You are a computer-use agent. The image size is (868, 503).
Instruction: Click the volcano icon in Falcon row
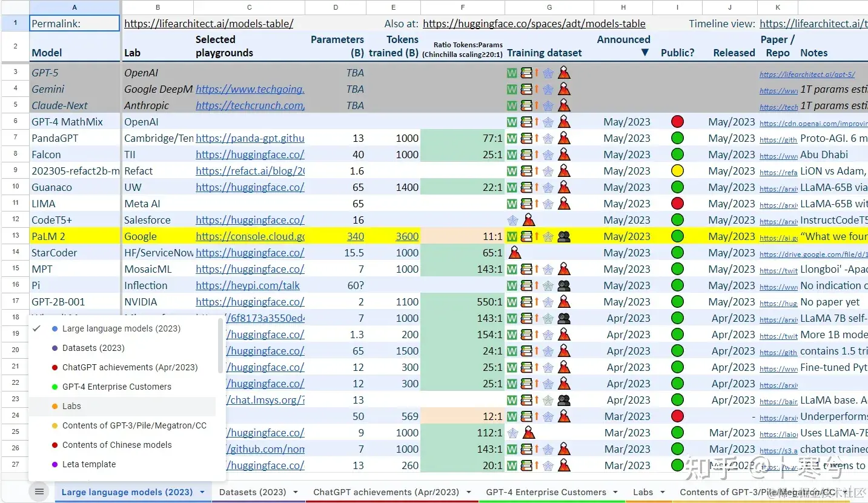coord(564,155)
